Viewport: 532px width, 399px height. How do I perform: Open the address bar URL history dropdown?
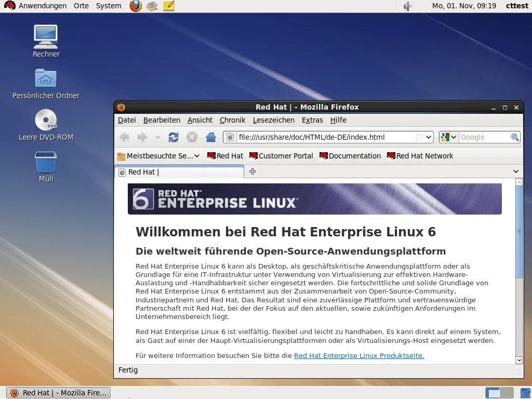point(429,137)
